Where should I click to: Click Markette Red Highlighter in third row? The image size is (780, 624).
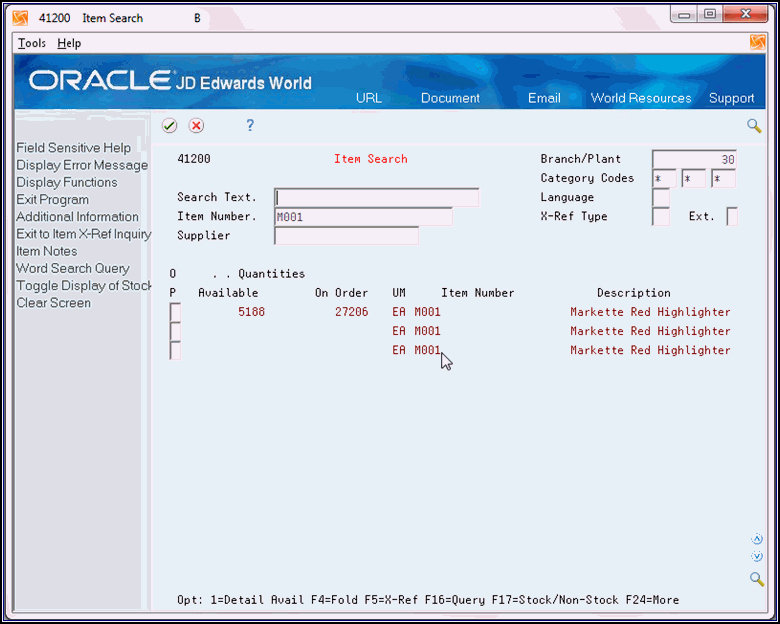(x=650, y=350)
